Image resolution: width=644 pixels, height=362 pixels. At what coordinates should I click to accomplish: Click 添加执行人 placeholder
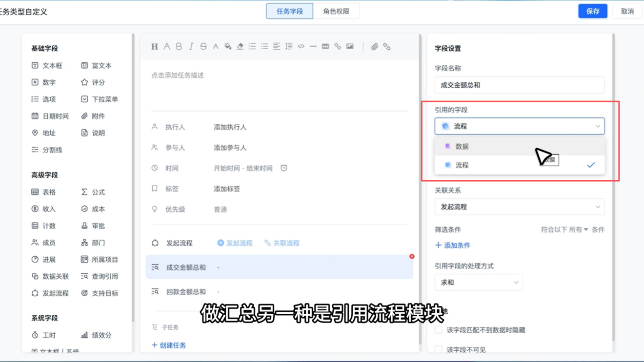pos(230,127)
